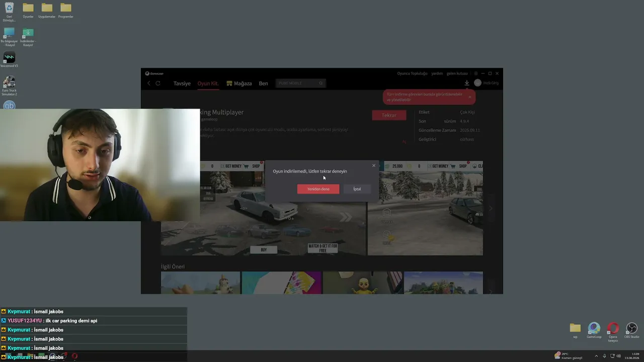Open the snowy sedan gameplay screenshot
This screenshot has width=644, height=362.
(x=425, y=208)
